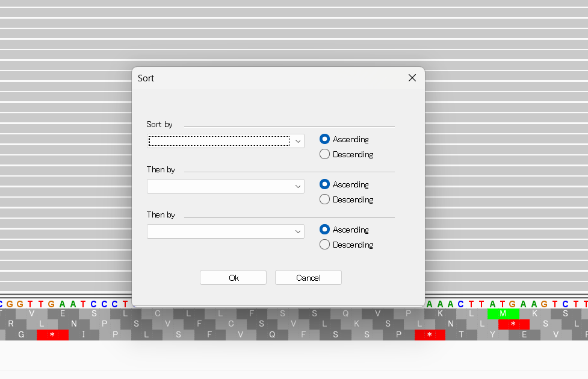Enable Ascending order for Sort by
Image resolution: width=588 pixels, height=379 pixels.
(324, 139)
